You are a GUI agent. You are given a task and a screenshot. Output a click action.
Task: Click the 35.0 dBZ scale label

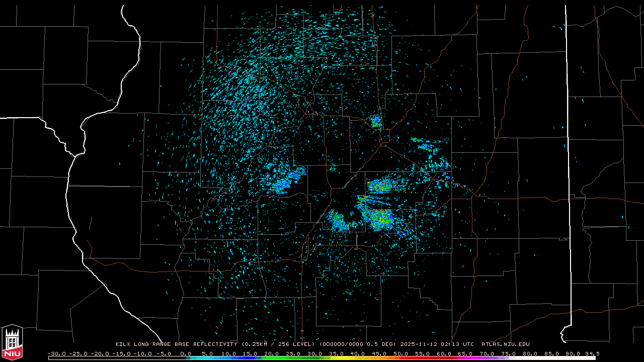337,353
